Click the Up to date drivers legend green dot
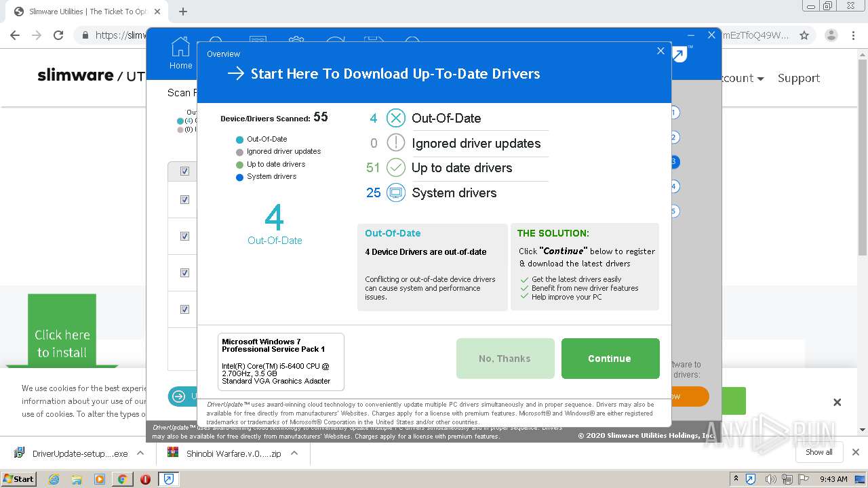The height and width of the screenshot is (488, 868). [x=239, y=165]
